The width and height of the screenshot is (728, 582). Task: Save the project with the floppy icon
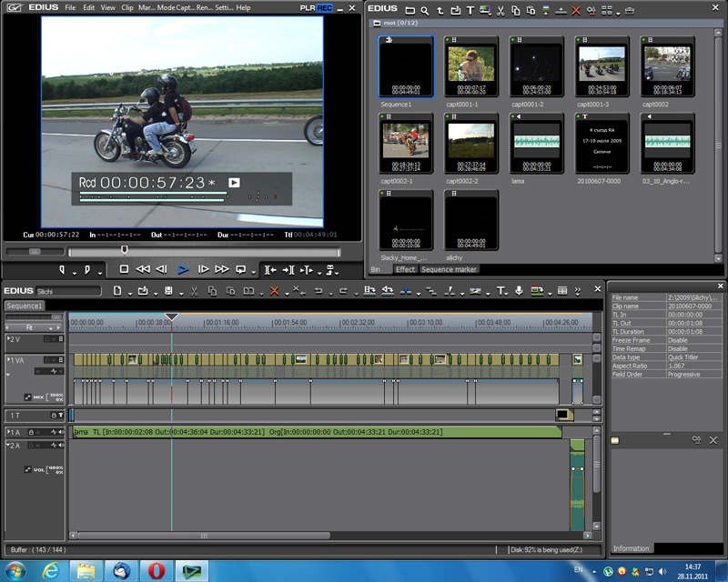pyautogui.click(x=168, y=291)
